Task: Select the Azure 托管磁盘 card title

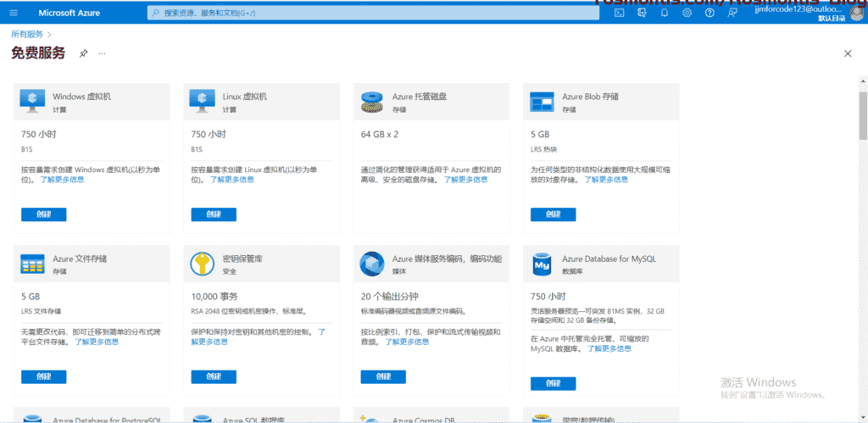Action: [420, 97]
